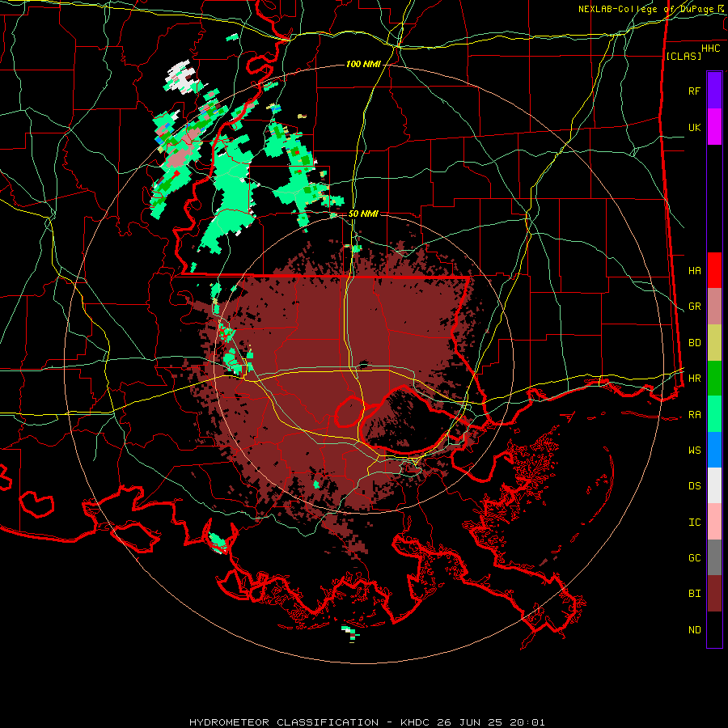Click the GC legend label
This screenshot has width=728, height=728.
click(694, 558)
